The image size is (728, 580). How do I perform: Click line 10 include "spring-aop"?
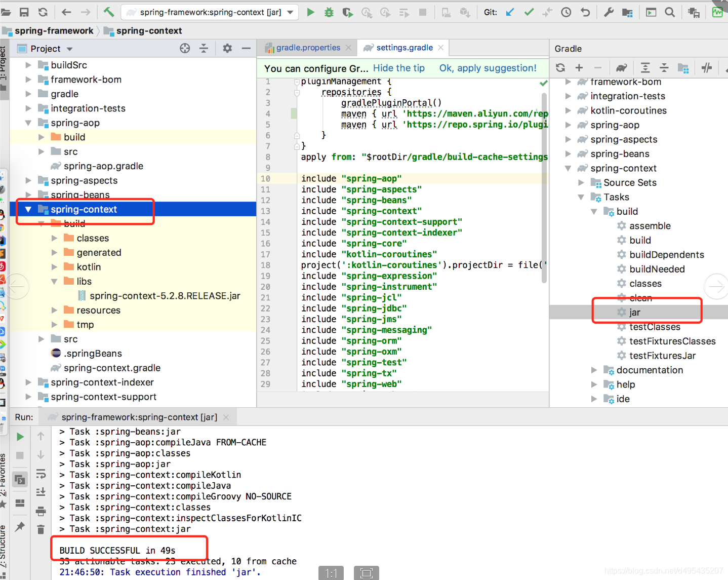pyautogui.click(x=351, y=178)
